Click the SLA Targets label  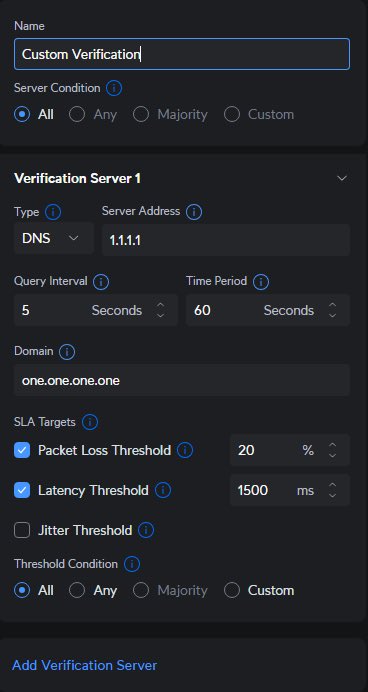(45, 422)
